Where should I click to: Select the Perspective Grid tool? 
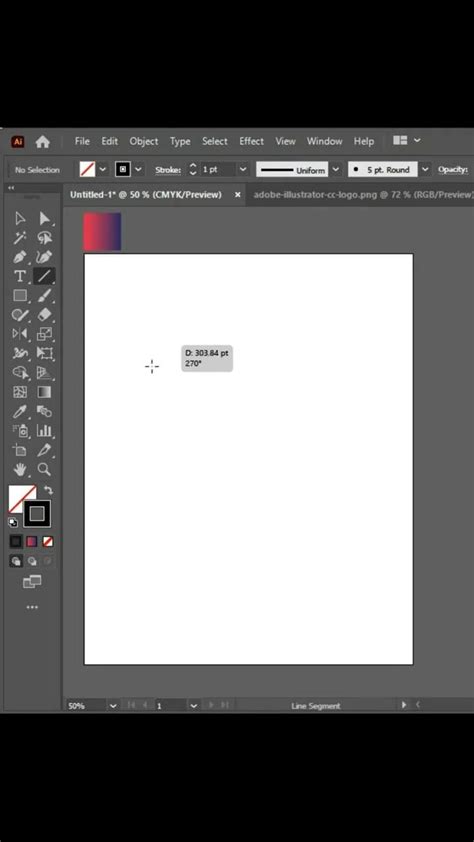tap(44, 373)
